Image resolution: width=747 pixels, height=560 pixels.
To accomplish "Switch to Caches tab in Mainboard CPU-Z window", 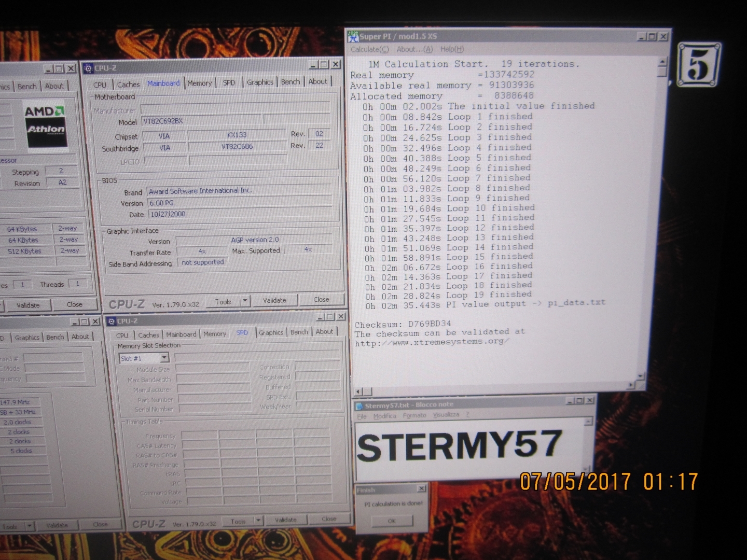I will [x=128, y=84].
